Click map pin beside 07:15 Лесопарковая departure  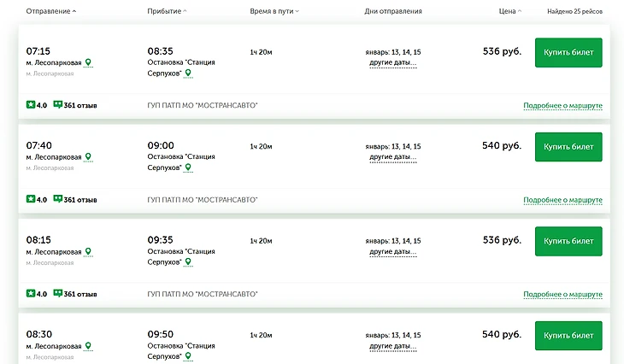tap(88, 62)
